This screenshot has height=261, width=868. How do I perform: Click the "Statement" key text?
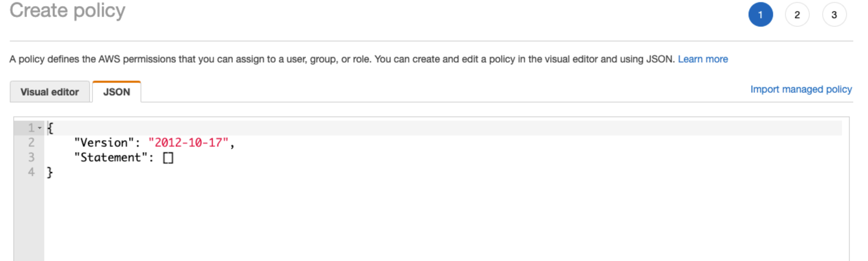[x=111, y=157]
